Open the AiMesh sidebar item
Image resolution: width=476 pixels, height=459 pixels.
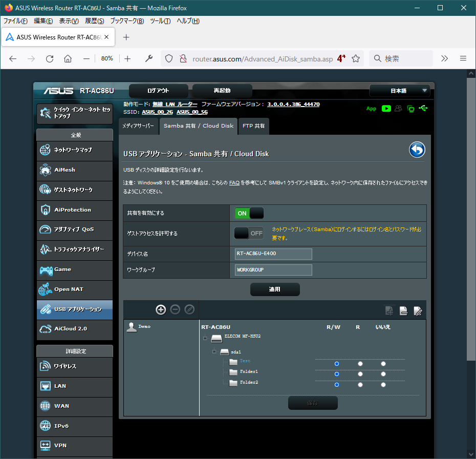click(75, 170)
